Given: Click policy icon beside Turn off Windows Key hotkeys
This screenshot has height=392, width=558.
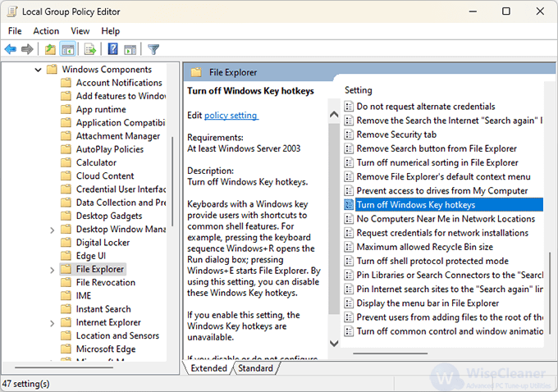Looking at the screenshot, I should 349,204.
